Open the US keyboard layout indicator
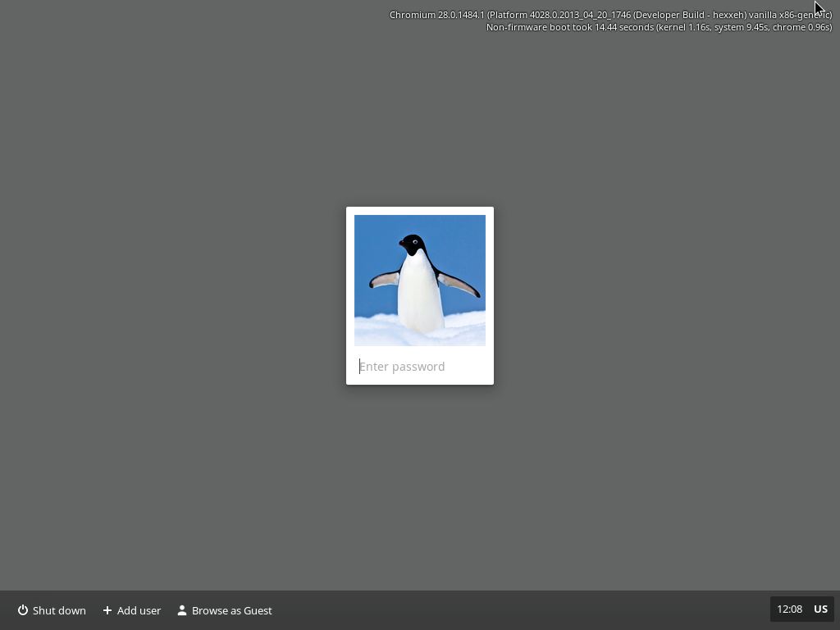This screenshot has width=840, height=630. (x=820, y=609)
